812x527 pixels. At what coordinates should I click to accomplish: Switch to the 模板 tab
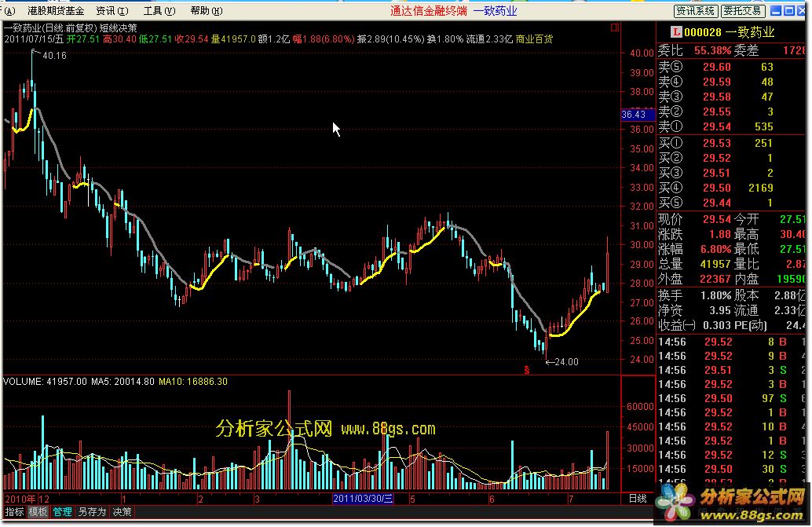(x=38, y=512)
